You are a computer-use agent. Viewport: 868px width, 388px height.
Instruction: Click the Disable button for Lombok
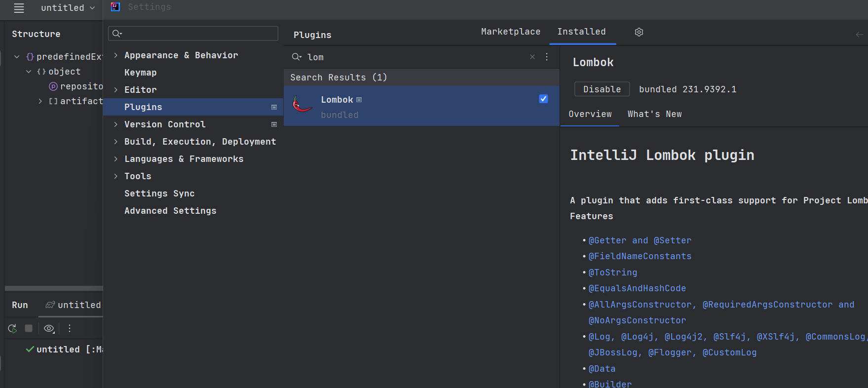pos(602,89)
